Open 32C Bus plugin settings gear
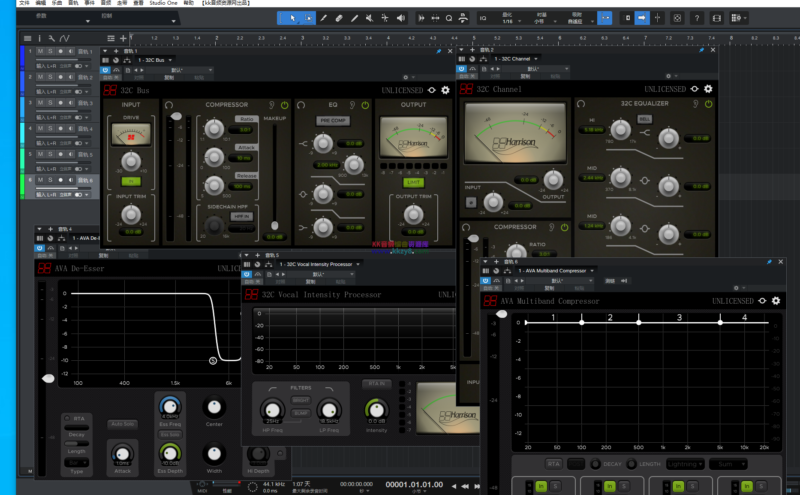Viewport: 800px width, 495px height. coord(445,90)
